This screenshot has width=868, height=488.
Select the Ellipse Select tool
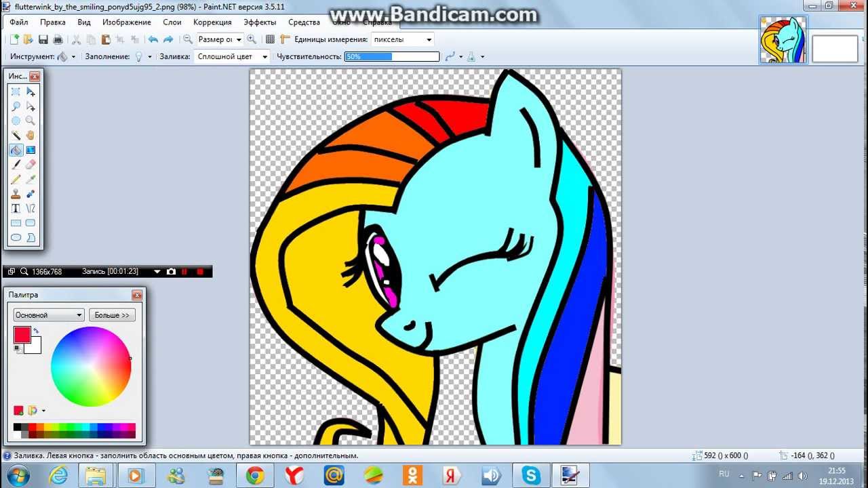(x=16, y=121)
